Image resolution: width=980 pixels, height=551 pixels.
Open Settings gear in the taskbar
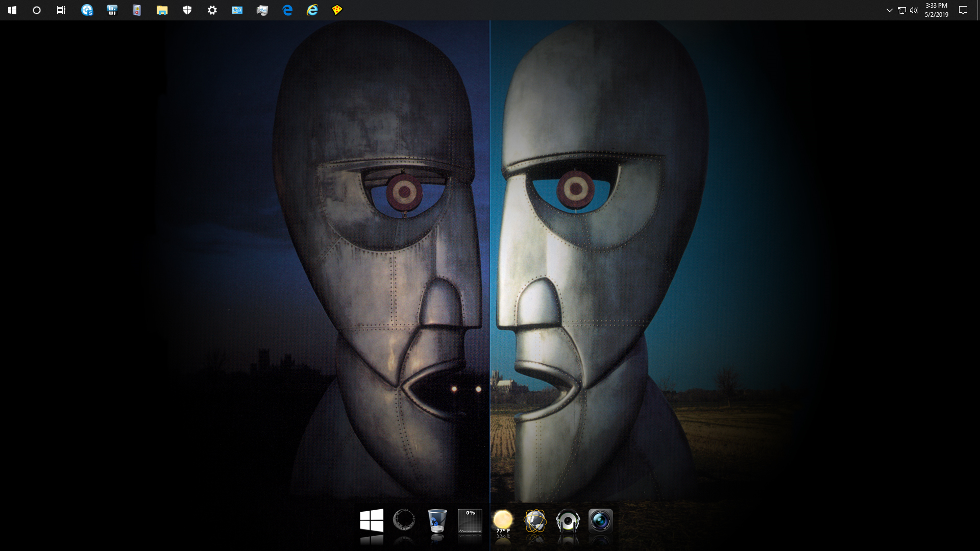tap(212, 10)
